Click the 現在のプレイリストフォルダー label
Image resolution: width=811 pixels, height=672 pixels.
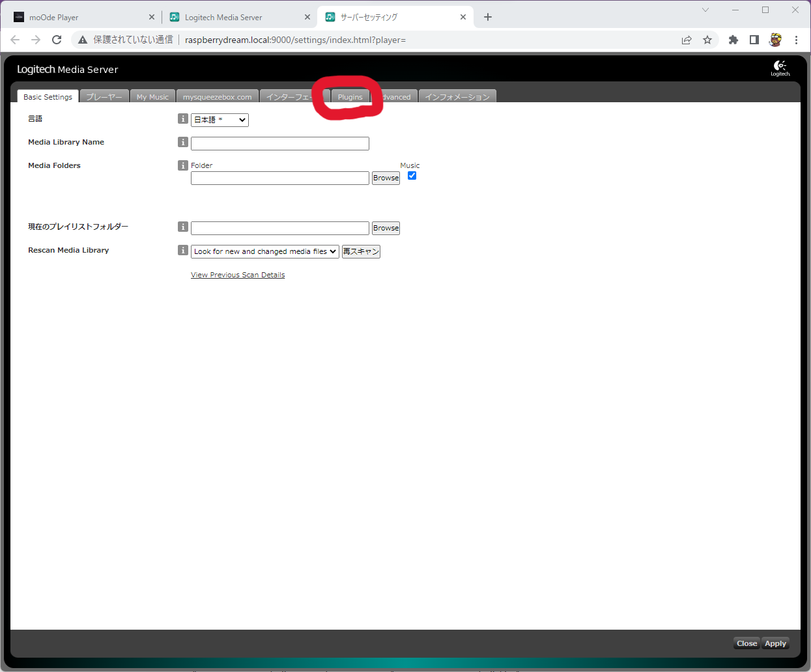pos(78,227)
